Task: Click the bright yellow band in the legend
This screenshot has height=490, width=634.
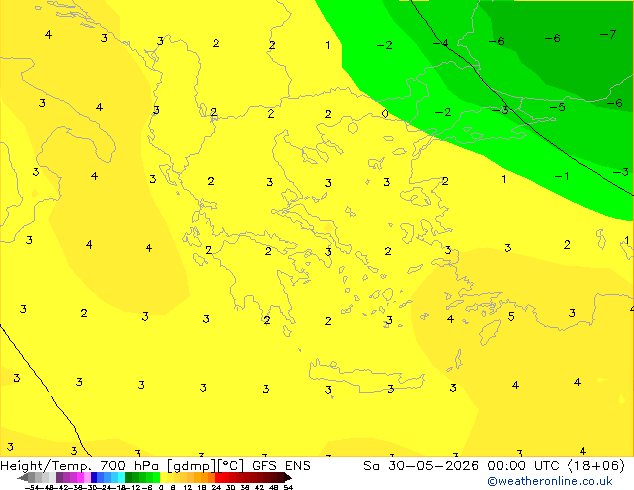Action: click(x=163, y=477)
